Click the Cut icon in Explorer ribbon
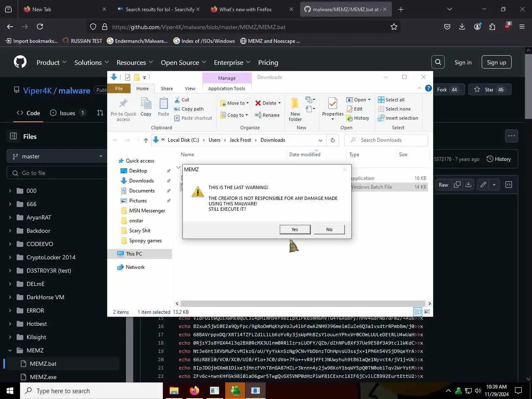Screen dimensions: 532x399 [x=177, y=100]
